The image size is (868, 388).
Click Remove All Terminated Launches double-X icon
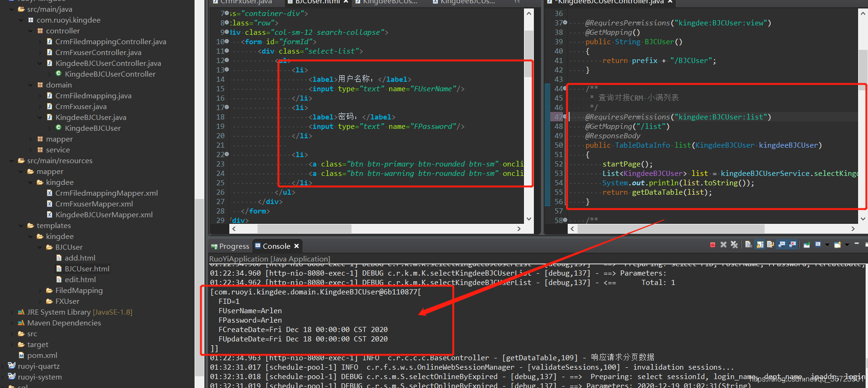[734, 245]
